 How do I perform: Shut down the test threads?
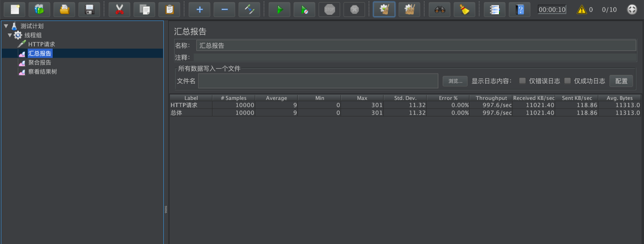coord(354,9)
